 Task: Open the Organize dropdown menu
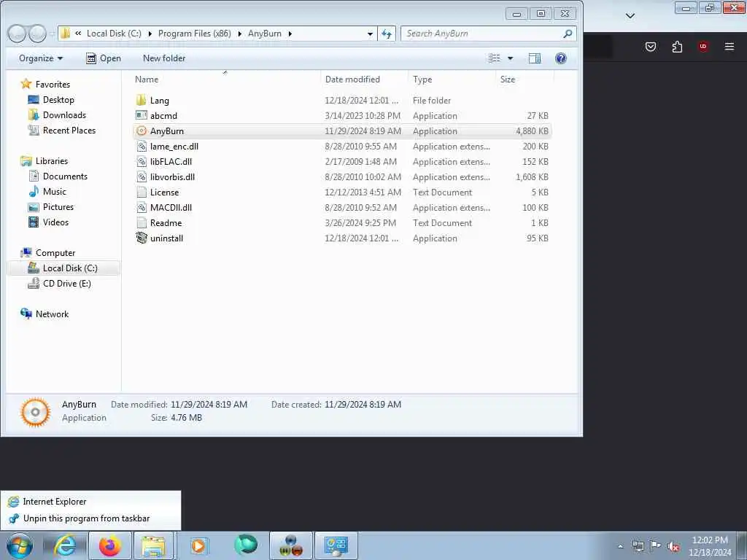[41, 58]
